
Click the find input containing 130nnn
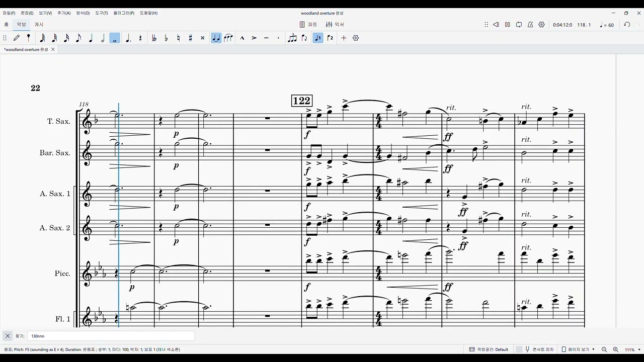[x=111, y=336]
